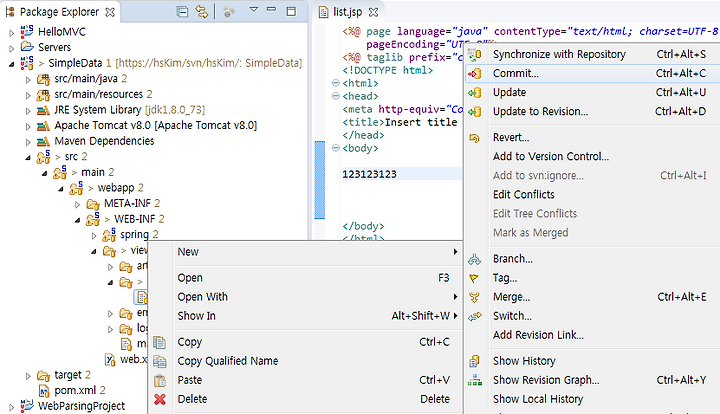Expand the src/main/java node
The width and height of the screenshot is (720, 414).
click(28, 80)
